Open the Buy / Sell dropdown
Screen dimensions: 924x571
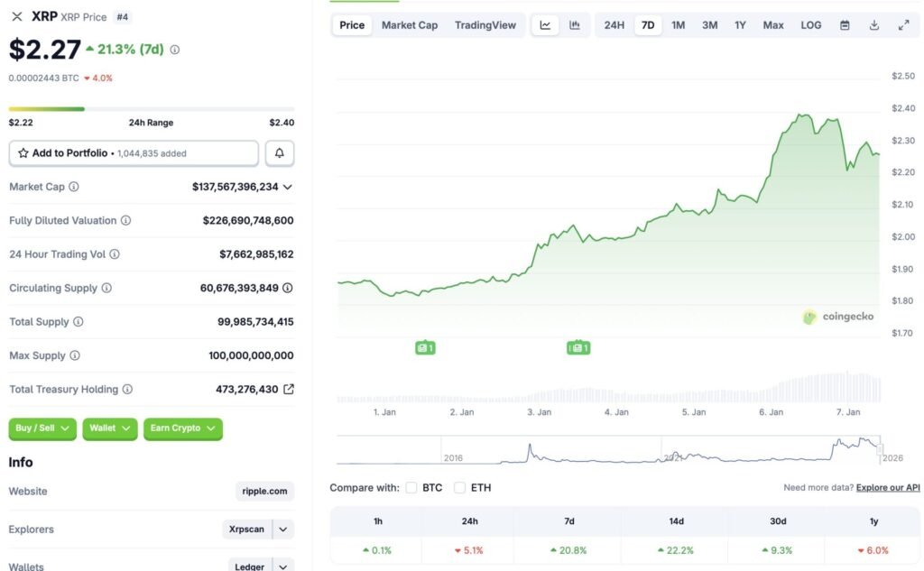(42, 428)
